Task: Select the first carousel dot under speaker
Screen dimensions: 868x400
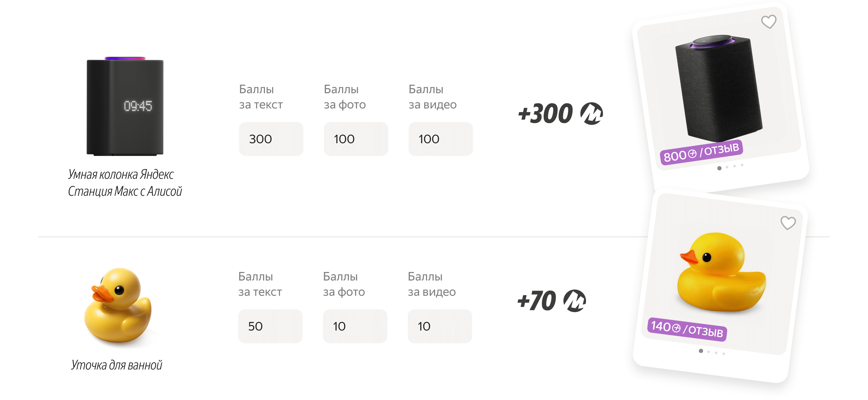Action: (x=719, y=168)
